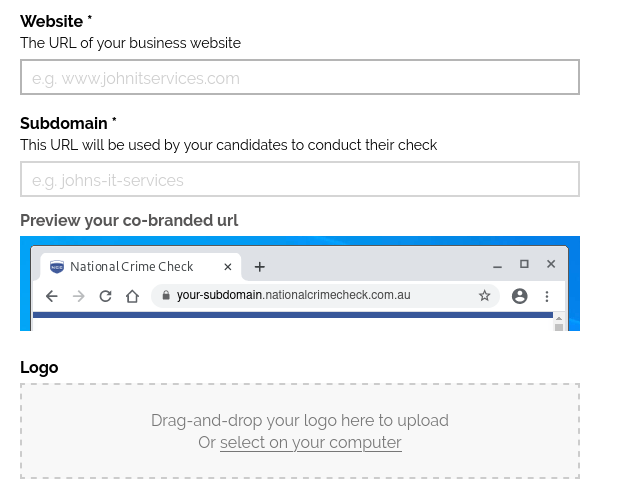Click the home icon in preview browser
Screen dimensions: 630x500
pyautogui.click(x=132, y=296)
